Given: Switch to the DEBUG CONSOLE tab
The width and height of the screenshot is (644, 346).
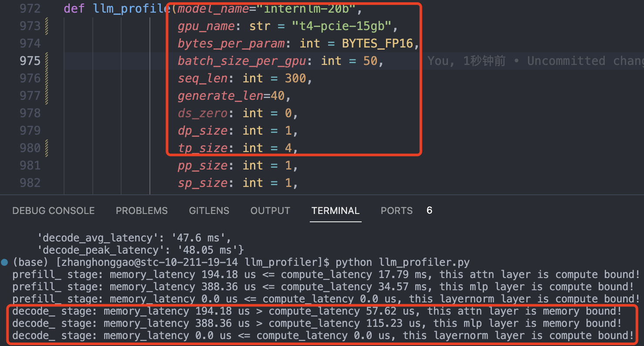Looking at the screenshot, I should pyautogui.click(x=54, y=210).
